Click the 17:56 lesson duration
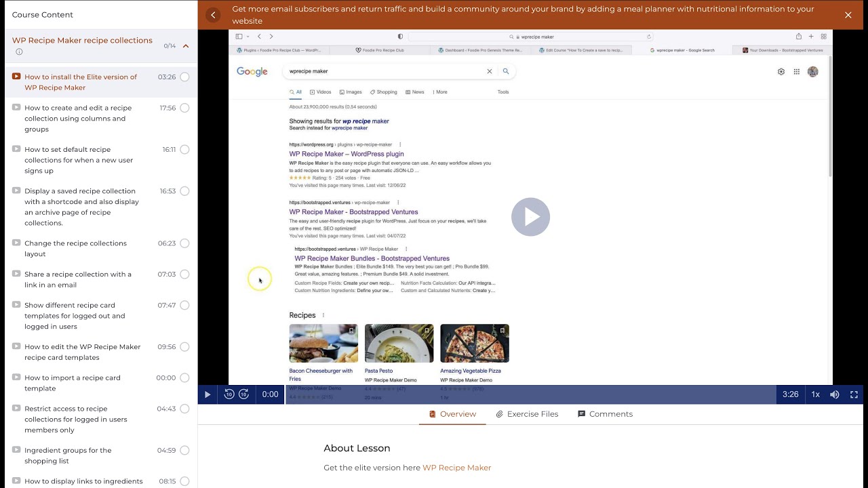 click(167, 108)
